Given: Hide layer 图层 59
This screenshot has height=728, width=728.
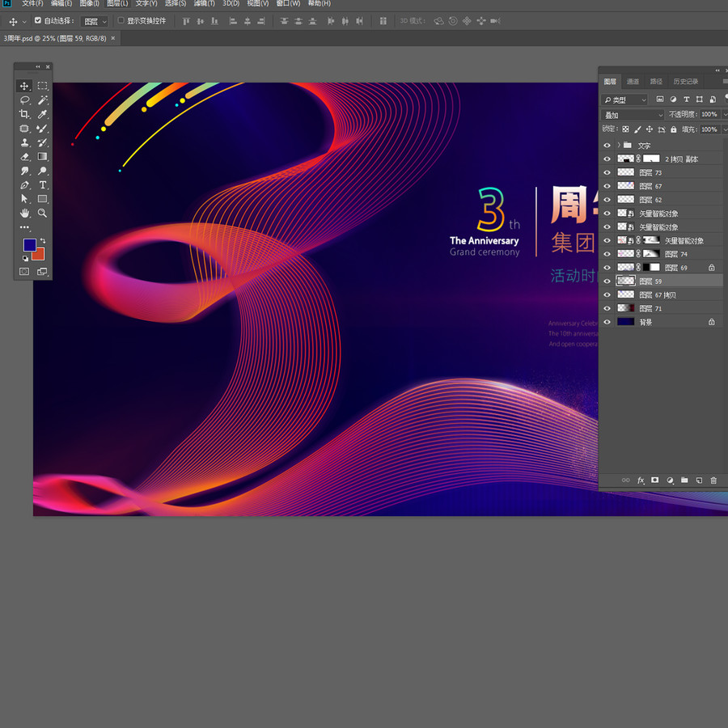Looking at the screenshot, I should (607, 281).
